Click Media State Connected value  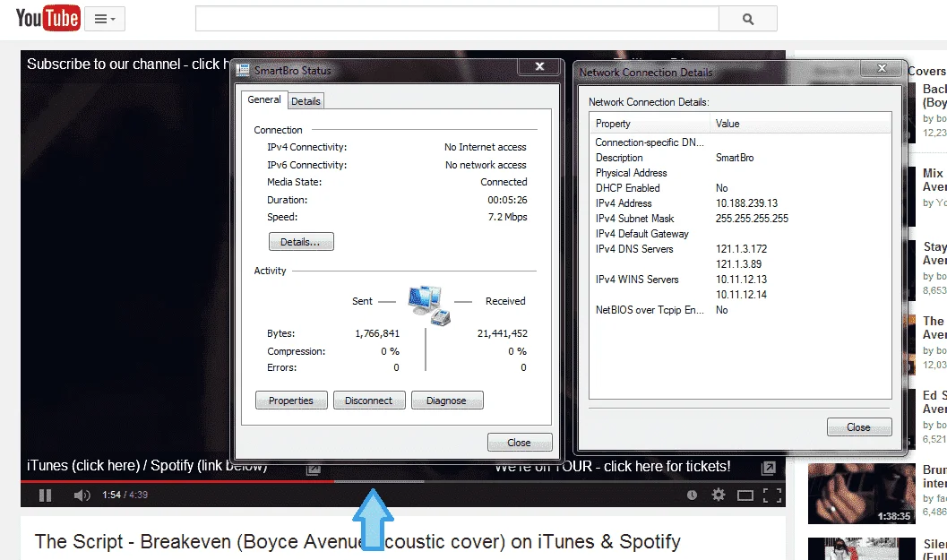coord(504,182)
